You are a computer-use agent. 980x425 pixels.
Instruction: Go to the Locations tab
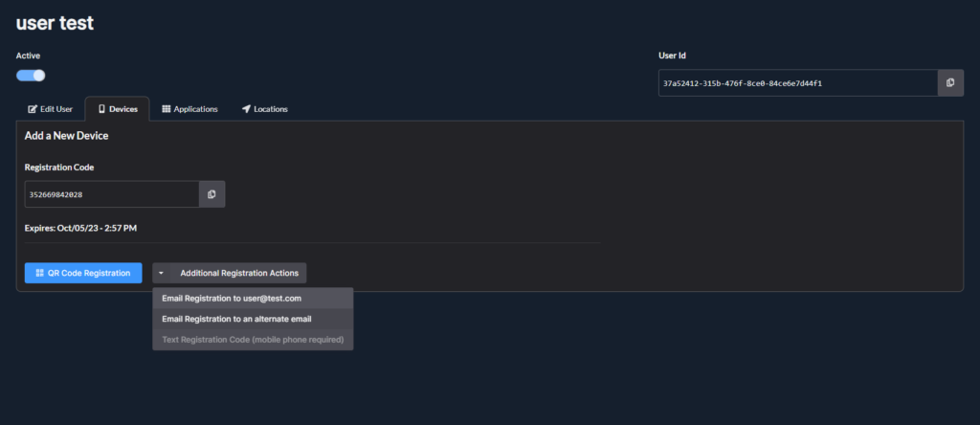pos(265,109)
